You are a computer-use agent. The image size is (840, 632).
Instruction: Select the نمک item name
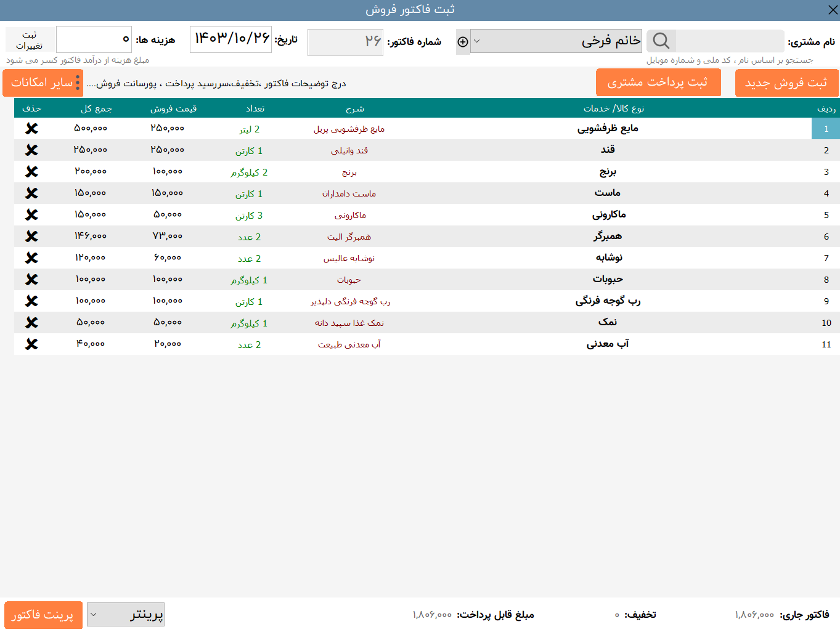pos(608,322)
